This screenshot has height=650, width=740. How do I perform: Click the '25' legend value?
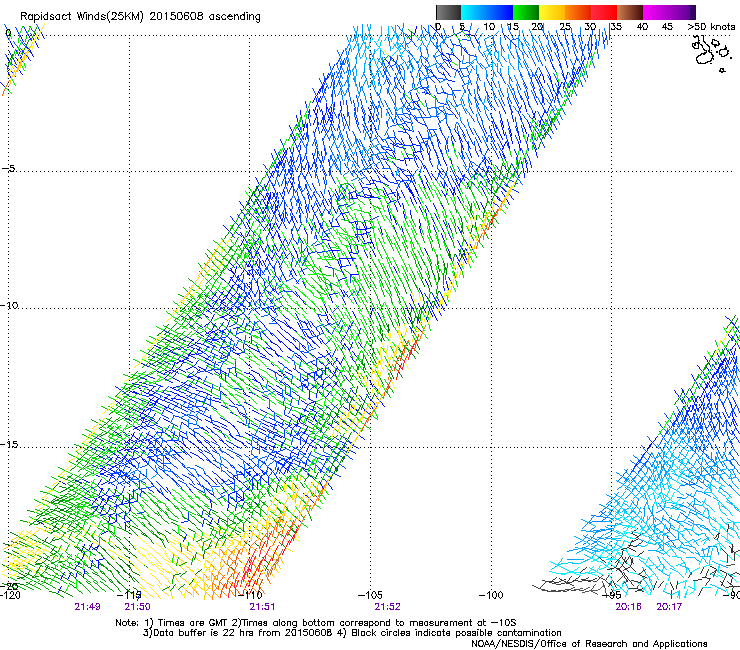[565, 27]
